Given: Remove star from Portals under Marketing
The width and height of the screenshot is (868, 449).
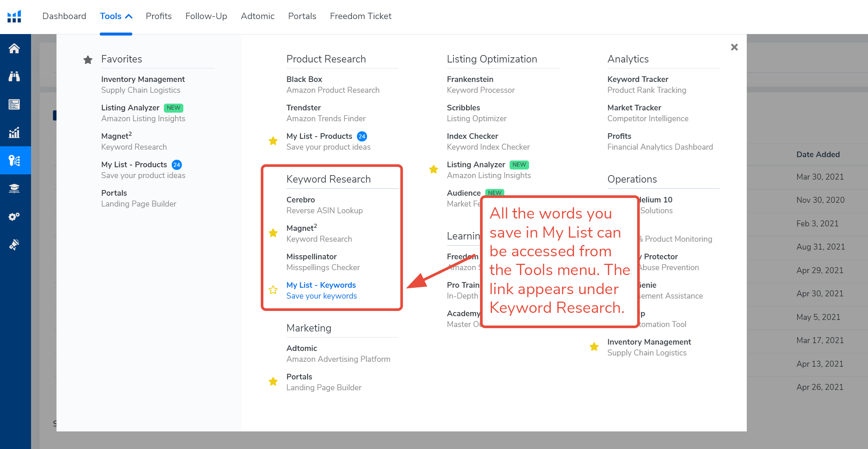Looking at the screenshot, I should click(273, 382).
